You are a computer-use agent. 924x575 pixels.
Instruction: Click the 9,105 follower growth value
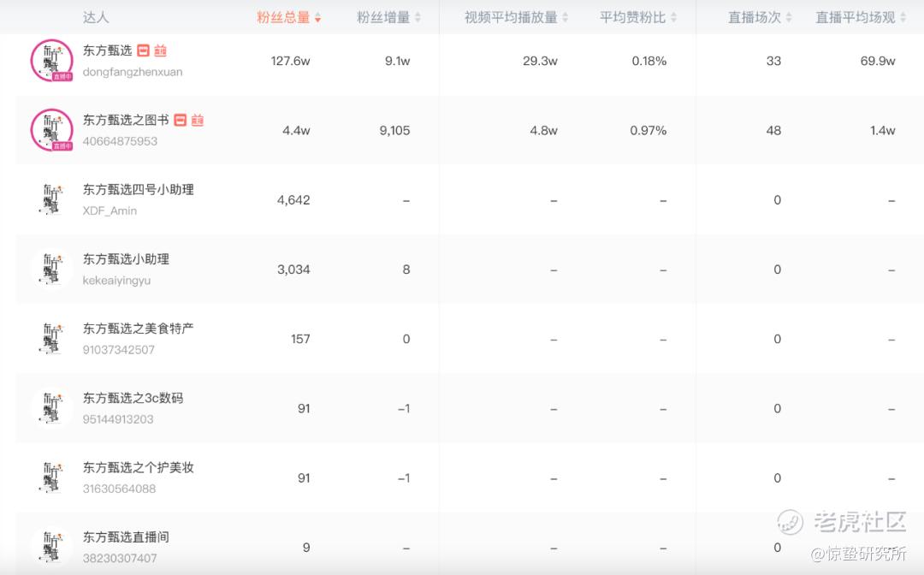394,130
